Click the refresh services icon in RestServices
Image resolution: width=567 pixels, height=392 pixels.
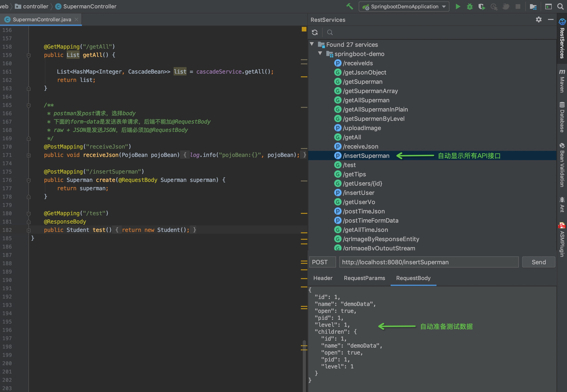(315, 32)
